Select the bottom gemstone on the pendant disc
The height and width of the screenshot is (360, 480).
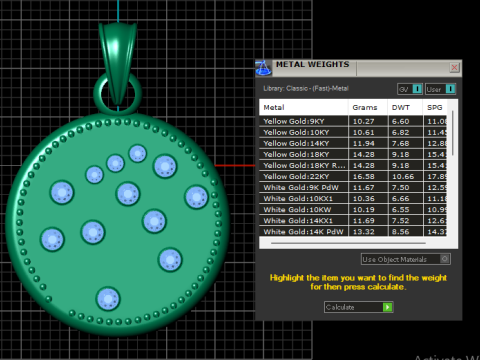(108, 299)
